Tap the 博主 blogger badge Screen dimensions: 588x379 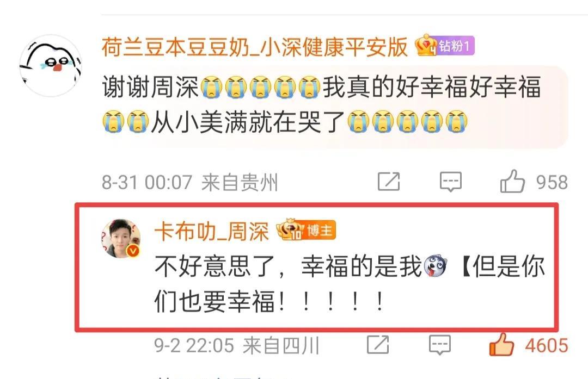point(320,231)
